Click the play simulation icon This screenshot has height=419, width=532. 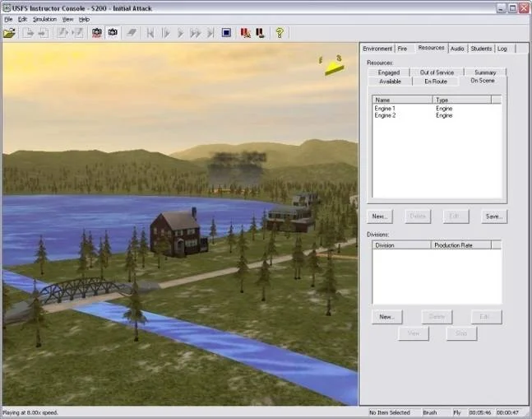pos(181,33)
